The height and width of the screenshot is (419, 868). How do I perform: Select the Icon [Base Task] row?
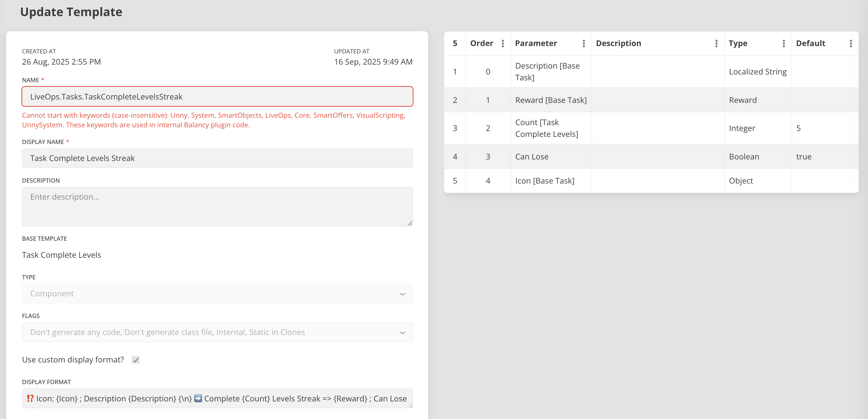click(x=545, y=181)
